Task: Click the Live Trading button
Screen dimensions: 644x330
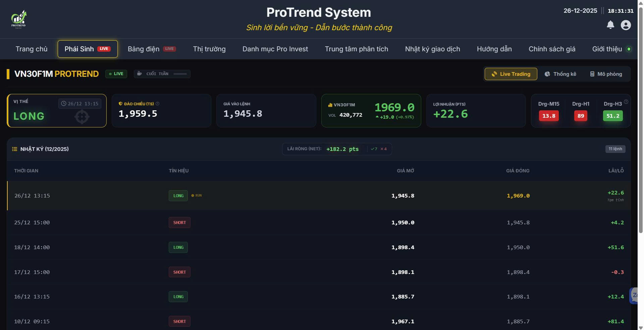Action: [x=511, y=74]
